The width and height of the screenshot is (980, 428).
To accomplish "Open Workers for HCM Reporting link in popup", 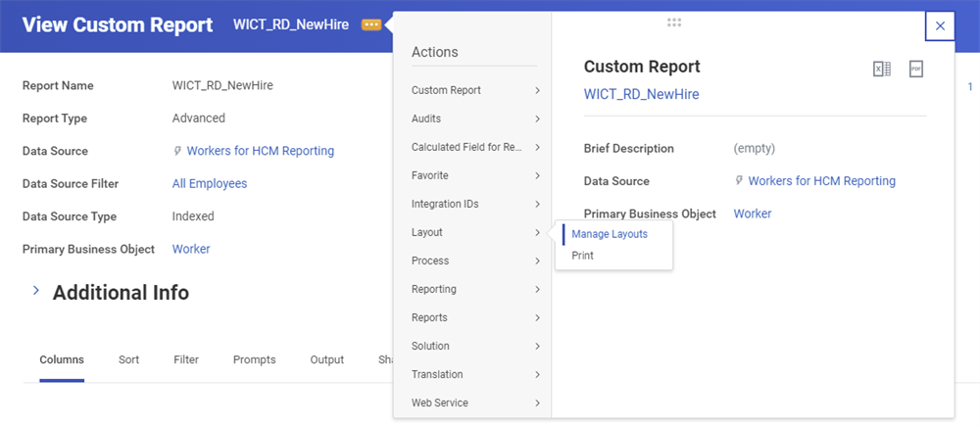I will click(x=822, y=181).
